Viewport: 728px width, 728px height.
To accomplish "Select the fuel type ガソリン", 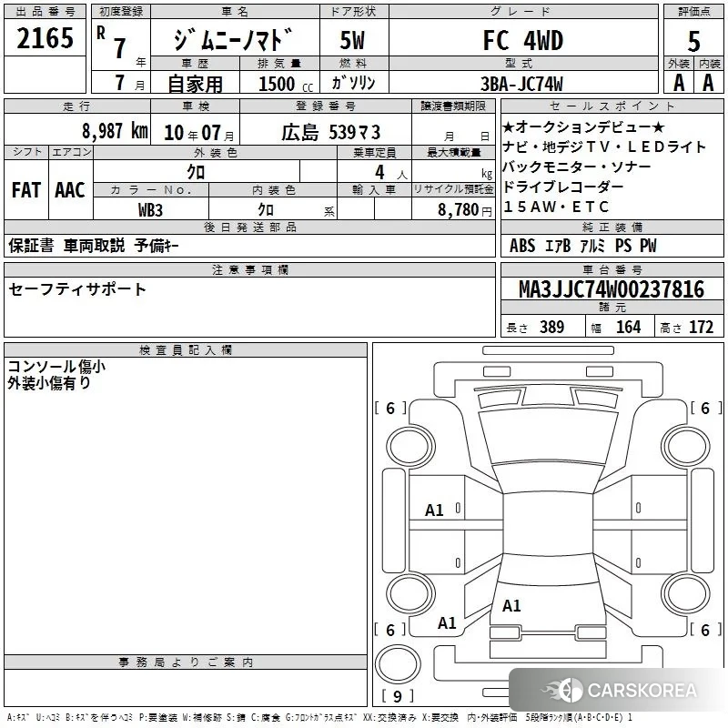I will point(353,83).
